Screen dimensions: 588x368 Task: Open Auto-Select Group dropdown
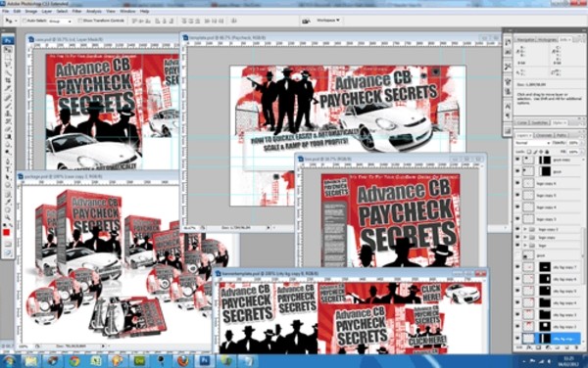[60, 22]
